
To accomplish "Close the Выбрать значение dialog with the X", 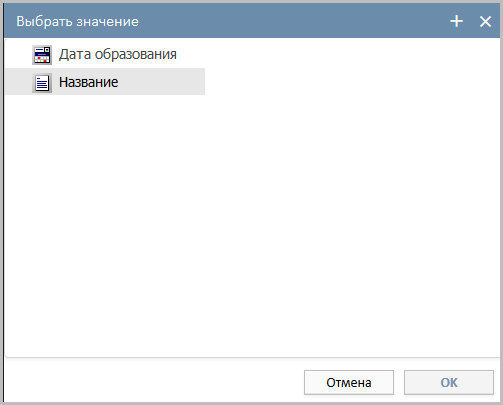I will tap(485, 22).
